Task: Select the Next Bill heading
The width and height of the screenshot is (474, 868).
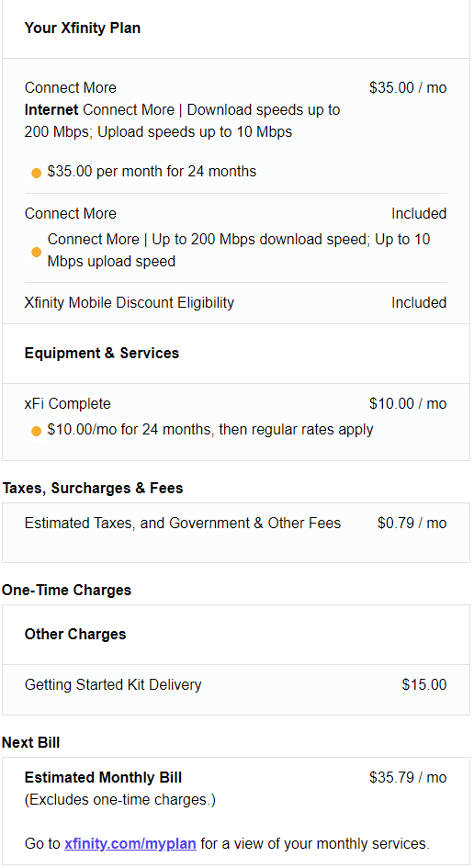Action: pyautogui.click(x=31, y=743)
